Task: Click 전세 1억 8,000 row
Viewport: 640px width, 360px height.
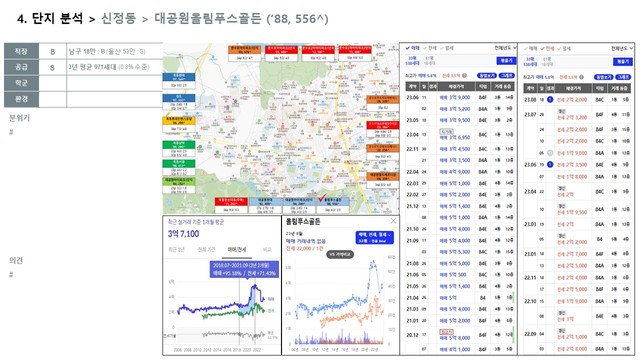Action: (x=577, y=177)
